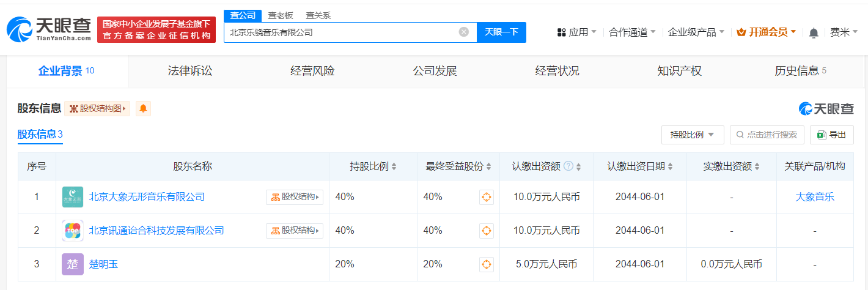Open 股权结构 for 北京大象无形音乐有限公司
The height and width of the screenshot is (290, 868).
295,197
